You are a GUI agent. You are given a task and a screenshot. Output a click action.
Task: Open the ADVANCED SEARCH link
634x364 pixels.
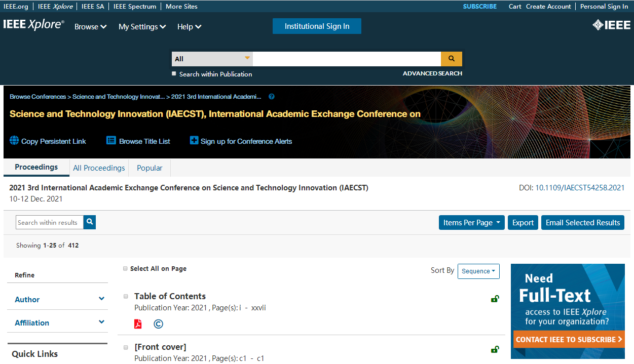pos(432,73)
